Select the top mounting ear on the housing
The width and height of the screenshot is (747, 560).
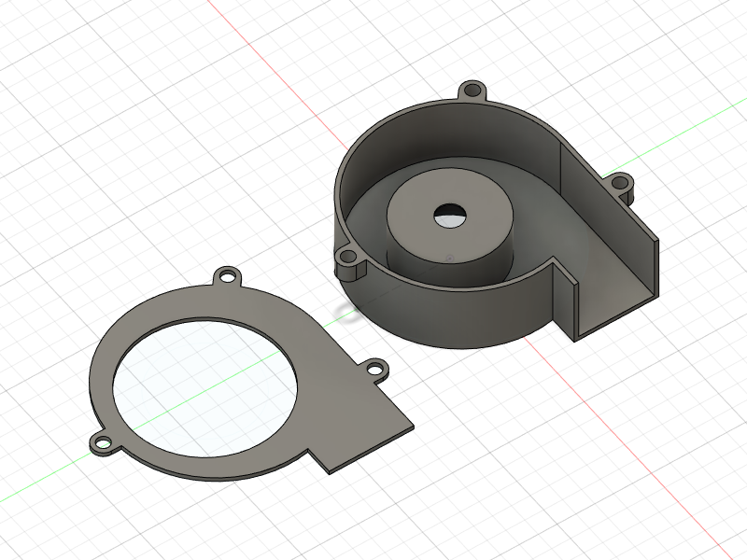tap(472, 91)
